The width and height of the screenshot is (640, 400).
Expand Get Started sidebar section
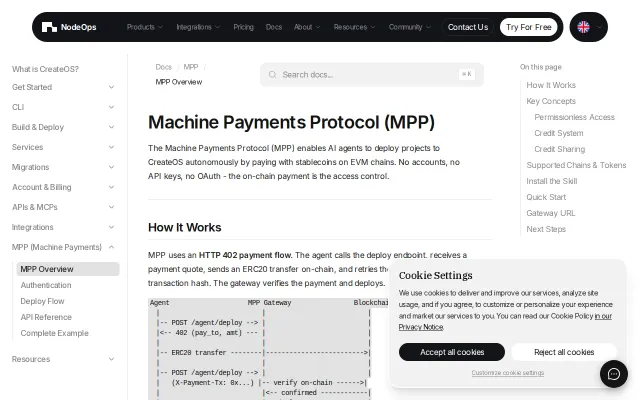pyautogui.click(x=63, y=87)
